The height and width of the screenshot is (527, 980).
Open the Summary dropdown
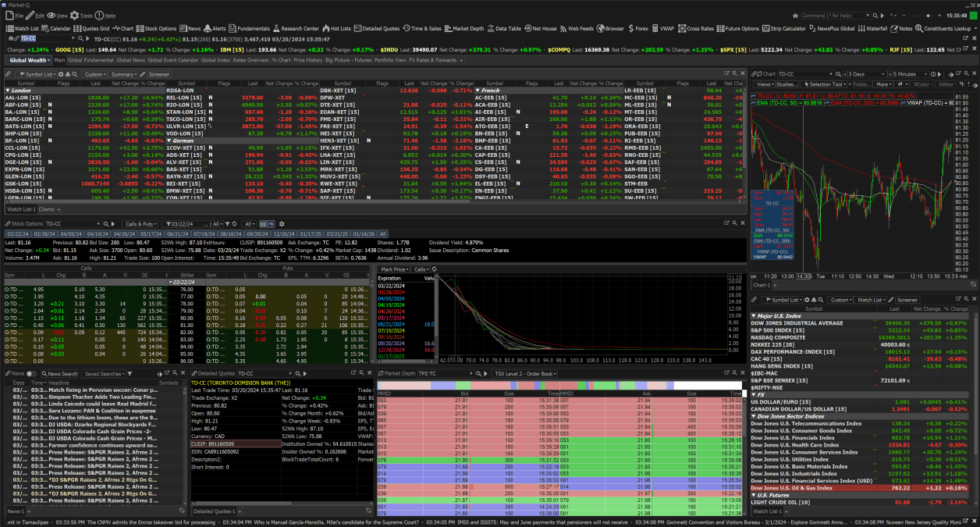(124, 74)
